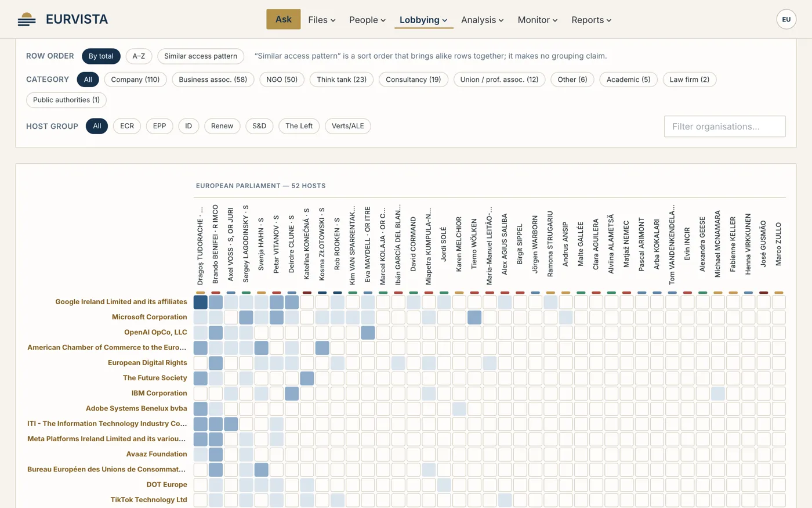The image size is (812, 508).
Task: Open the People dropdown menu
Action: [x=367, y=20]
